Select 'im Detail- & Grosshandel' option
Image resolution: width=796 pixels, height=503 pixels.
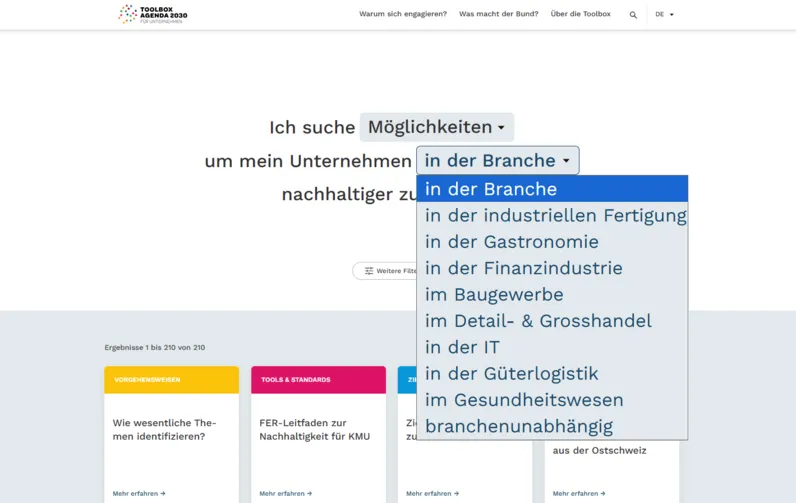coord(538,321)
